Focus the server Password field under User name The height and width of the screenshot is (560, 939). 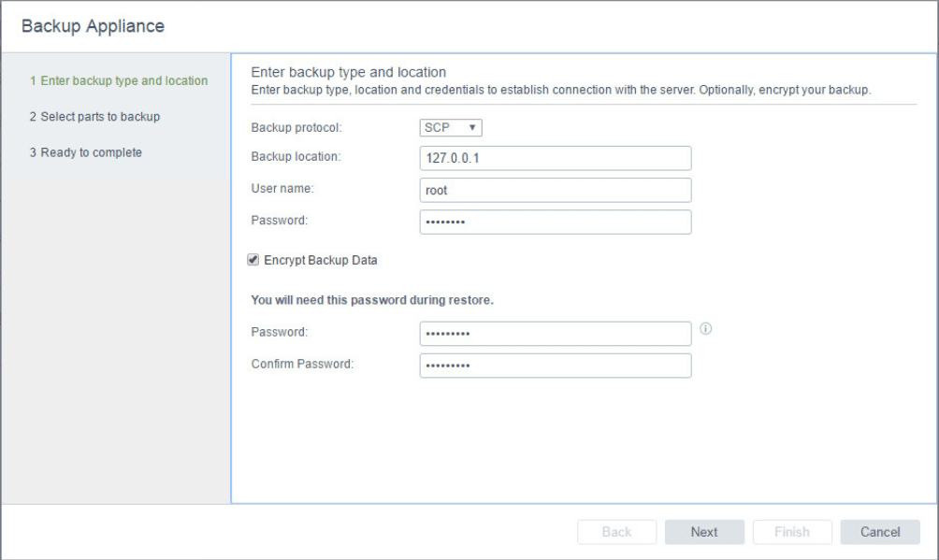point(556,222)
